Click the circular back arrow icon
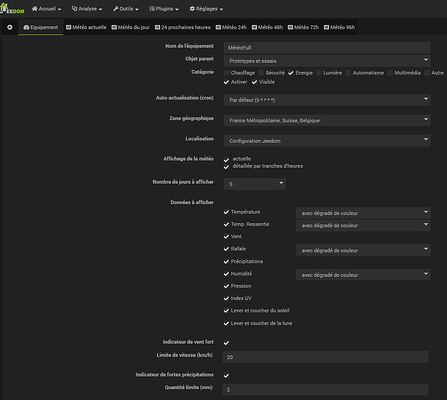Viewport: 447px width, 400px height. (x=10, y=27)
